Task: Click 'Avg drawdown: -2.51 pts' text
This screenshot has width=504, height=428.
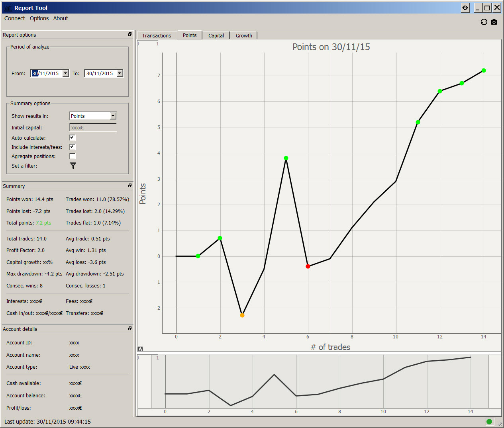Action: point(95,274)
